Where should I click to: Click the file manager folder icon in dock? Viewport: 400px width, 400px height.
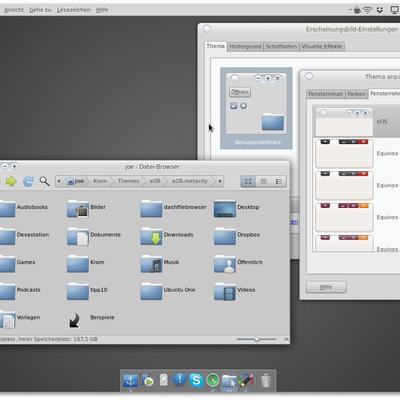click(x=229, y=381)
